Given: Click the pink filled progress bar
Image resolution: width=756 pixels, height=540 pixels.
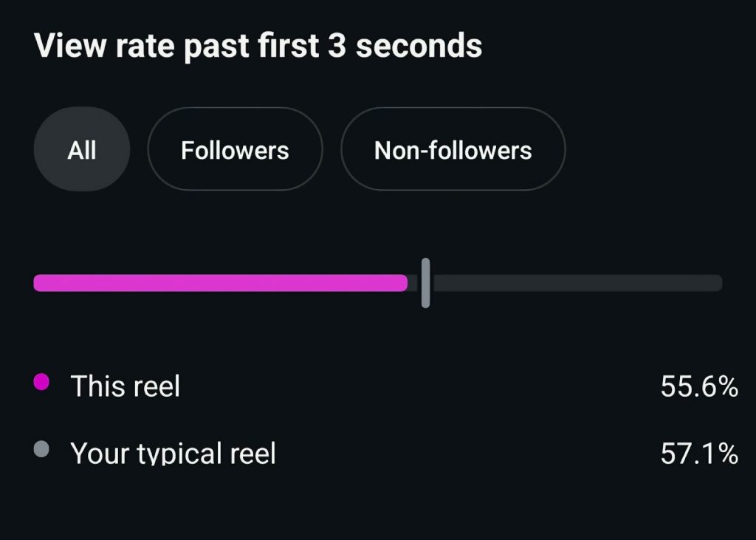Looking at the screenshot, I should [x=220, y=283].
